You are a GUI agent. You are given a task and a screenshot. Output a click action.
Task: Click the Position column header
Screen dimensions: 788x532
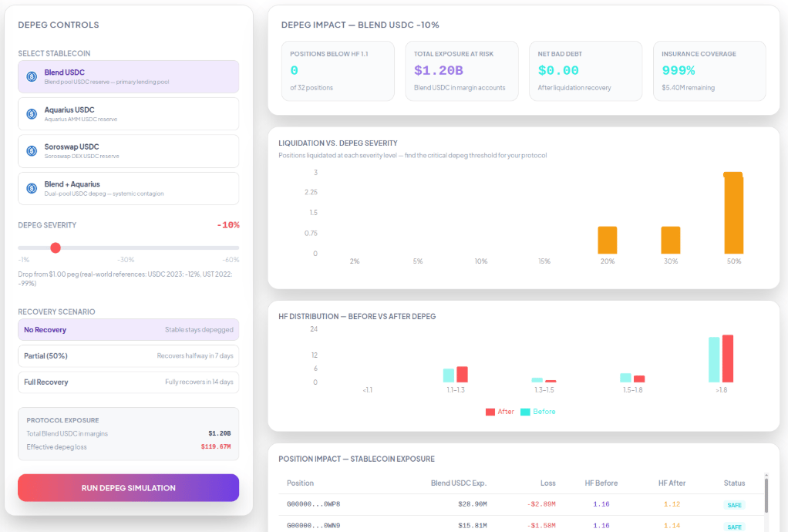[x=300, y=483]
